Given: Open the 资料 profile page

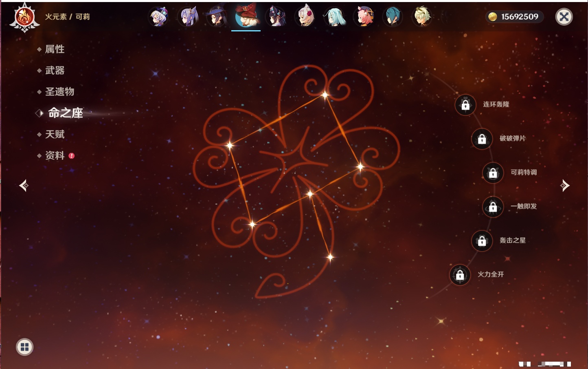Looking at the screenshot, I should coord(55,155).
